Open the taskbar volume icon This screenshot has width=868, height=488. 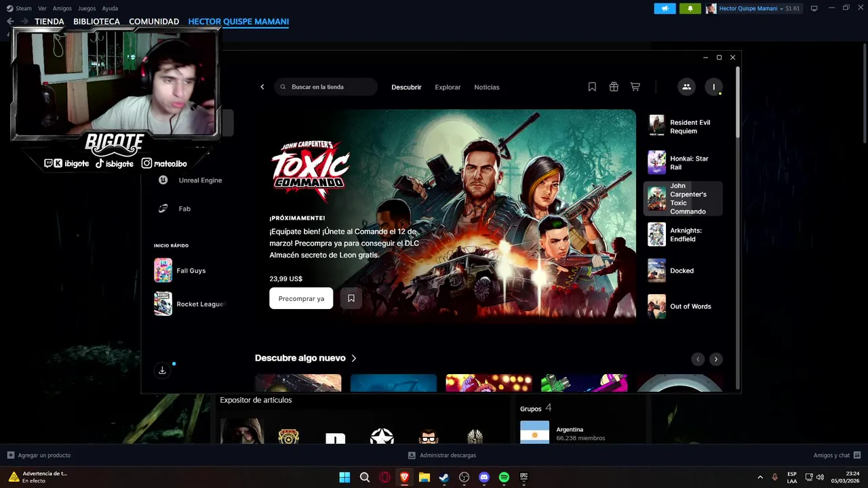coord(821,477)
